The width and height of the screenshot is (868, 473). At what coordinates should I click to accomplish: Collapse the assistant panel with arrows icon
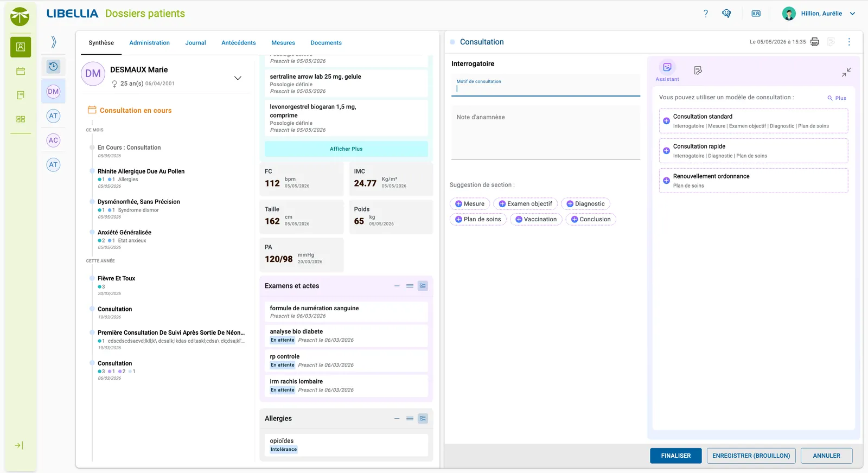[846, 72]
